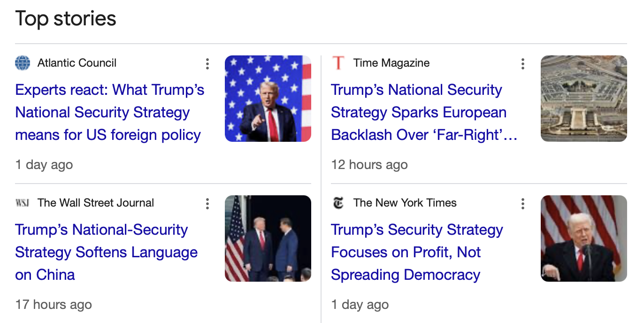Image resolution: width=644 pixels, height=323 pixels.
Task: Click the Time Magazine source name
Action: coord(391,63)
